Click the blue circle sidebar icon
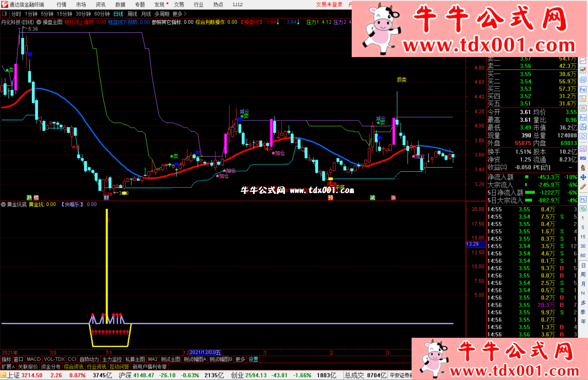 point(583,136)
